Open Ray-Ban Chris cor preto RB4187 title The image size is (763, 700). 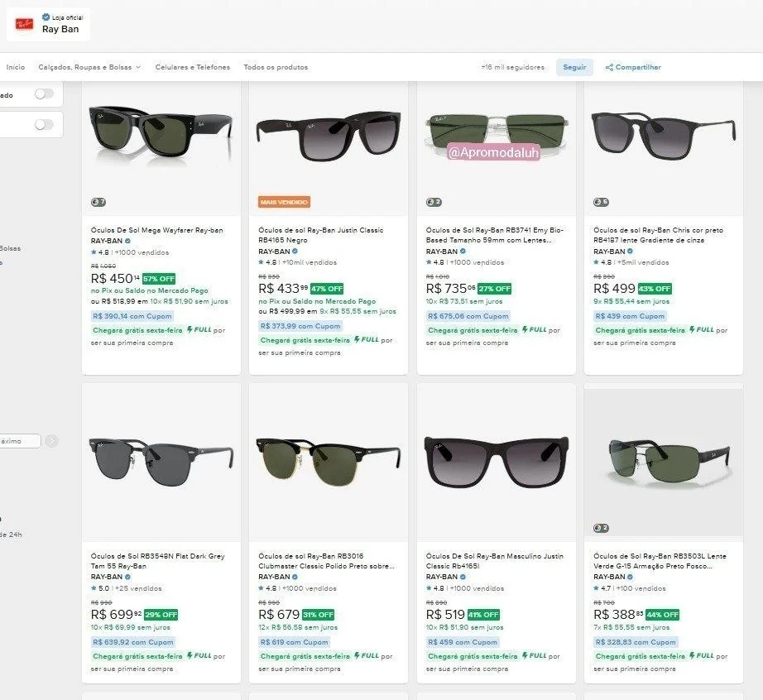pos(658,235)
